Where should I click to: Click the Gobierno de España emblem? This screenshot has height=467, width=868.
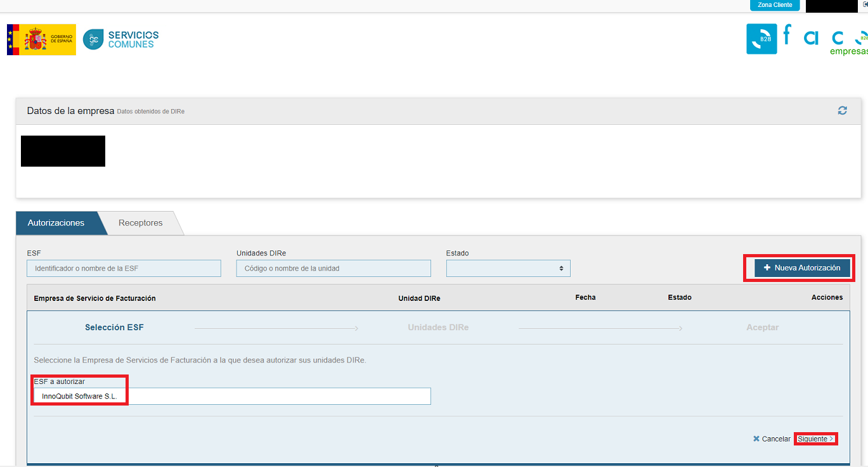[41, 39]
